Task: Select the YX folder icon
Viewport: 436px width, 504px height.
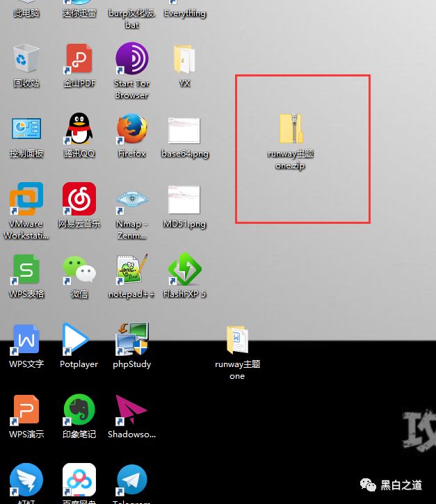Action: (x=184, y=60)
